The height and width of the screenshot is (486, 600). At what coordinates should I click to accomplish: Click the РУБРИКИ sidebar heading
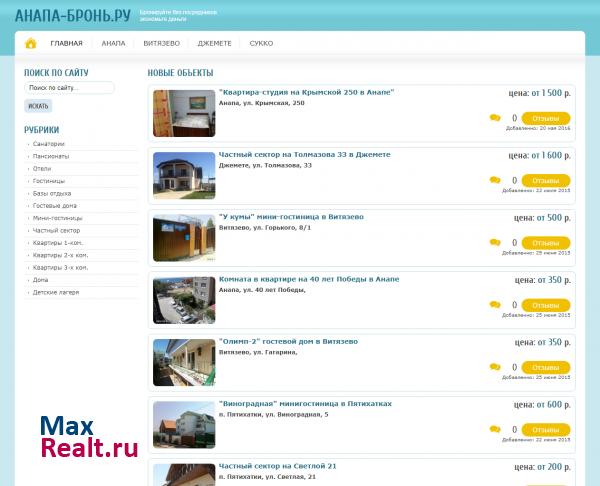tap(41, 130)
